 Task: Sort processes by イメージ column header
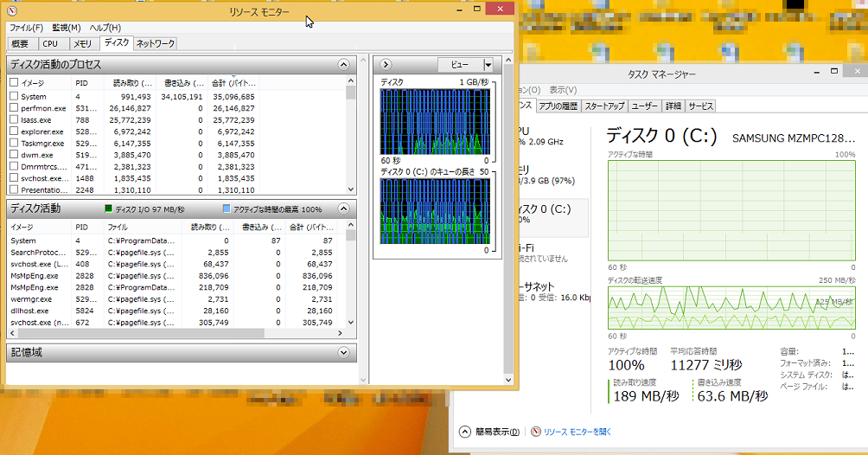click(40, 83)
